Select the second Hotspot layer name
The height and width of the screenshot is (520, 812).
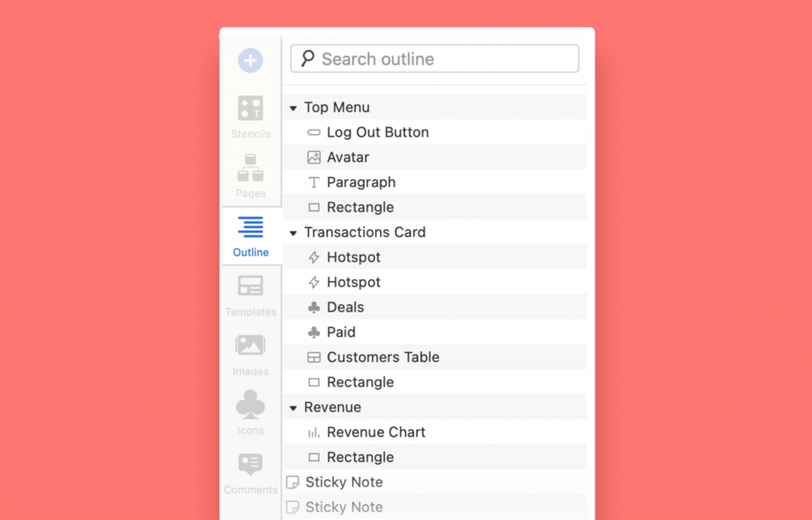[354, 281]
